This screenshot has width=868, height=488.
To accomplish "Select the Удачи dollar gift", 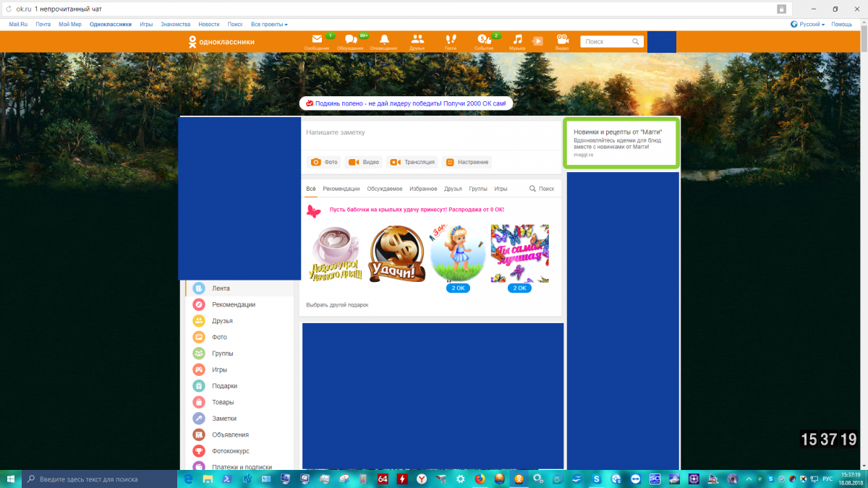I will click(396, 254).
